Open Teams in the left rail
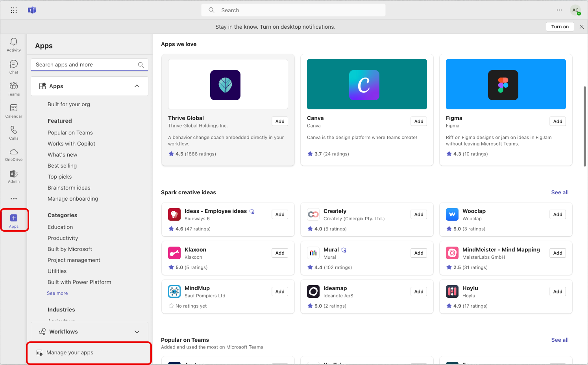The width and height of the screenshot is (588, 365). tap(14, 88)
